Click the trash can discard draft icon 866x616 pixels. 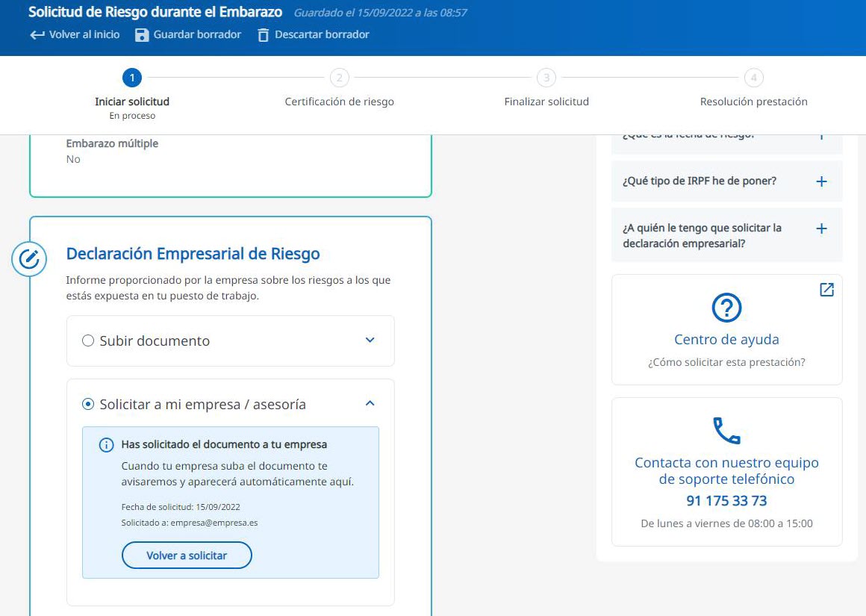point(263,35)
